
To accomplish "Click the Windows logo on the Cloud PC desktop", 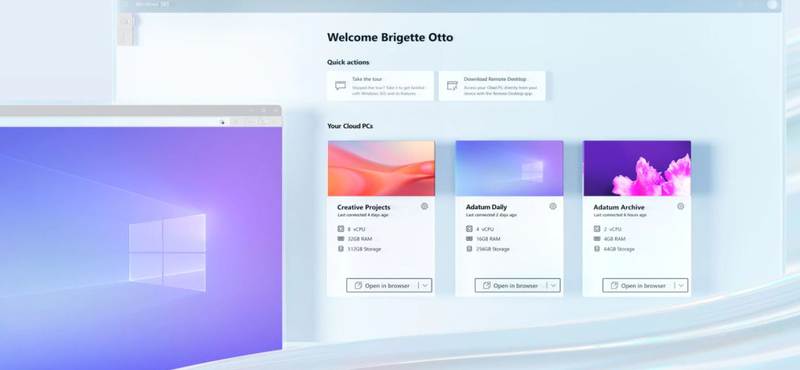I will tap(167, 253).
